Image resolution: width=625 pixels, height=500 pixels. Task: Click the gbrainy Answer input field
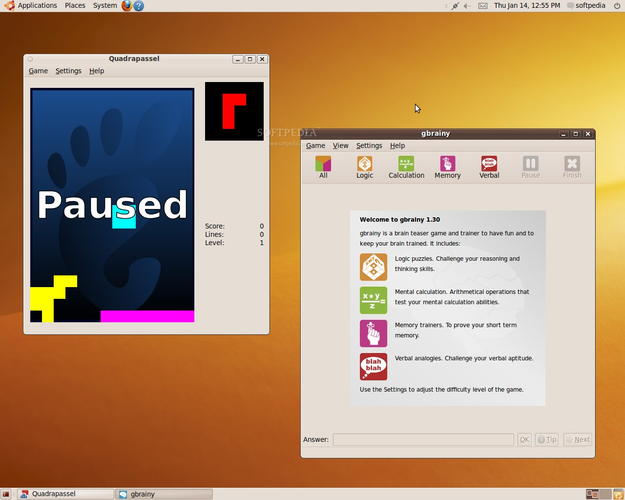tap(423, 439)
